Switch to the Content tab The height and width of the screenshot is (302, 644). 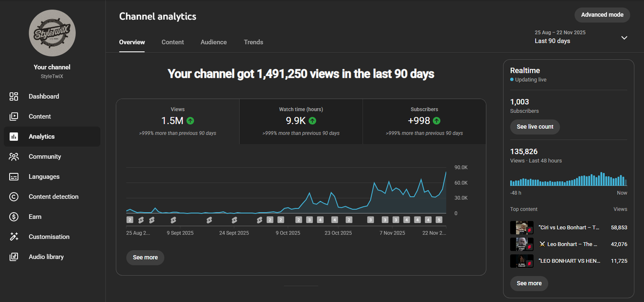point(173,42)
